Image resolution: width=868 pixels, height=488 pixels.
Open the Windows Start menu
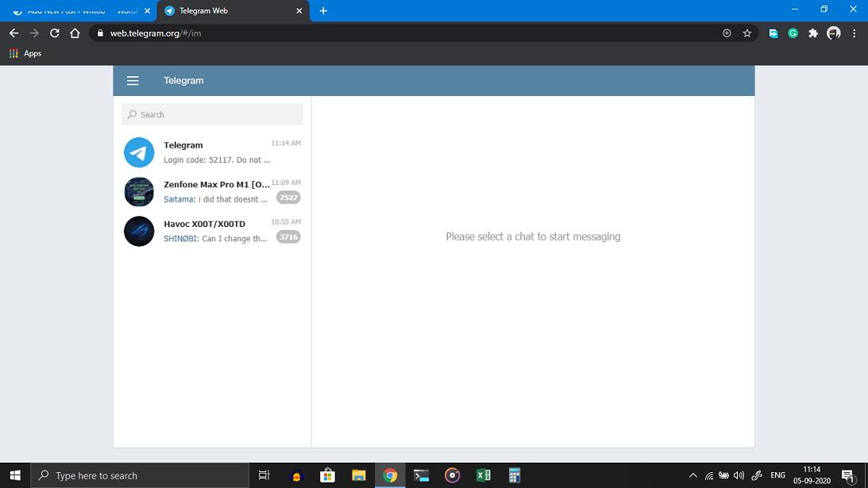point(15,475)
